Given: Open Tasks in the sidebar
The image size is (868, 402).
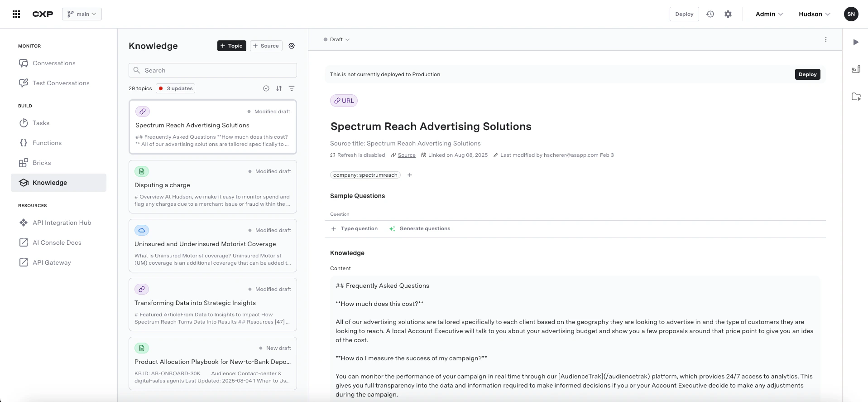Looking at the screenshot, I should 59,123.
